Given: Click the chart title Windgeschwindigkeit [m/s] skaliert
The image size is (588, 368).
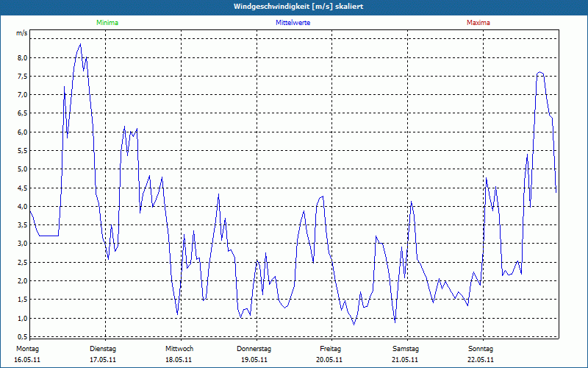Looking at the screenshot, I should coord(298,7).
